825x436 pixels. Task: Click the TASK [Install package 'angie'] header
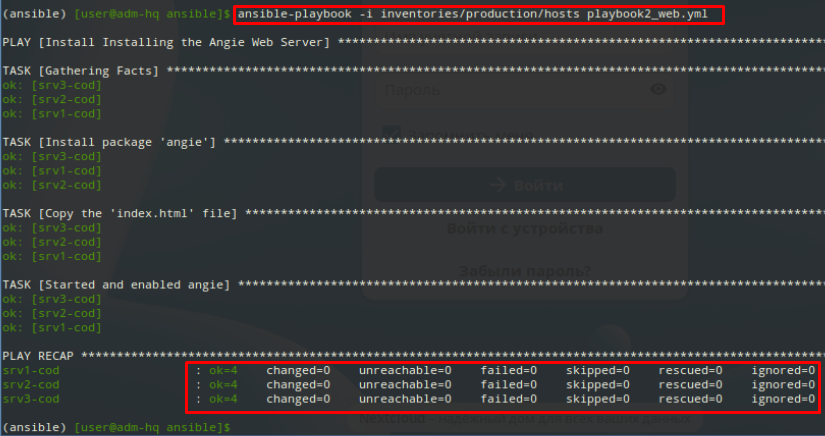click(x=109, y=143)
